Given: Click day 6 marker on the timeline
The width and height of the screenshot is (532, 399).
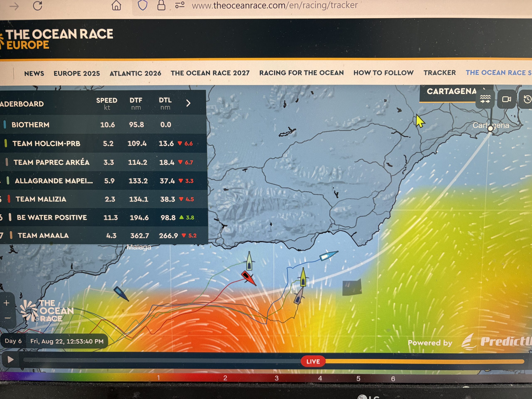Looking at the screenshot, I should click(x=393, y=379).
